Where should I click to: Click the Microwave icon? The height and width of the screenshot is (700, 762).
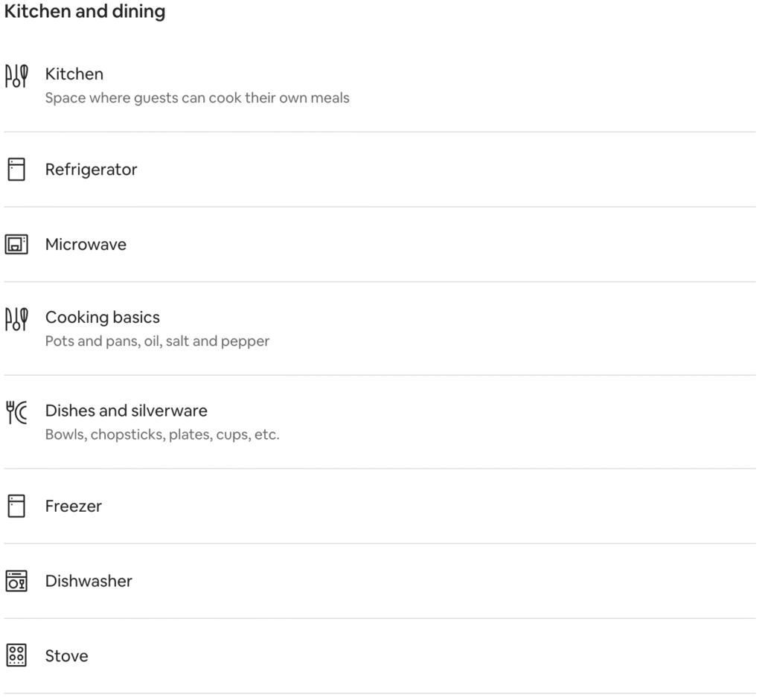pos(16,244)
